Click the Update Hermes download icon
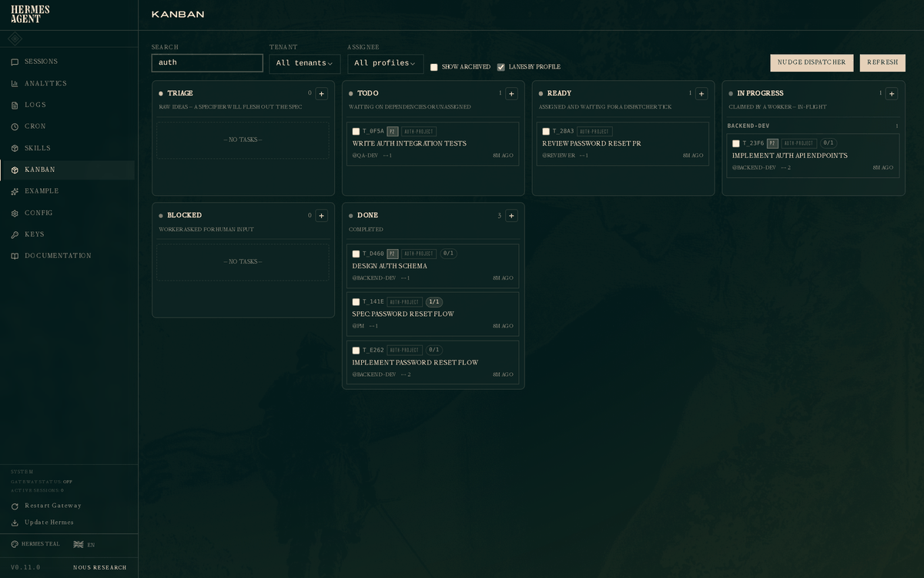 point(15,523)
